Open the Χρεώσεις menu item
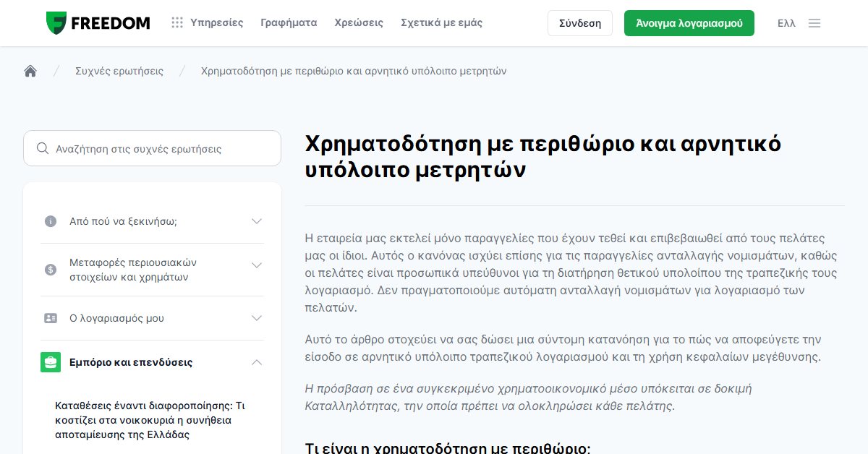 (359, 23)
